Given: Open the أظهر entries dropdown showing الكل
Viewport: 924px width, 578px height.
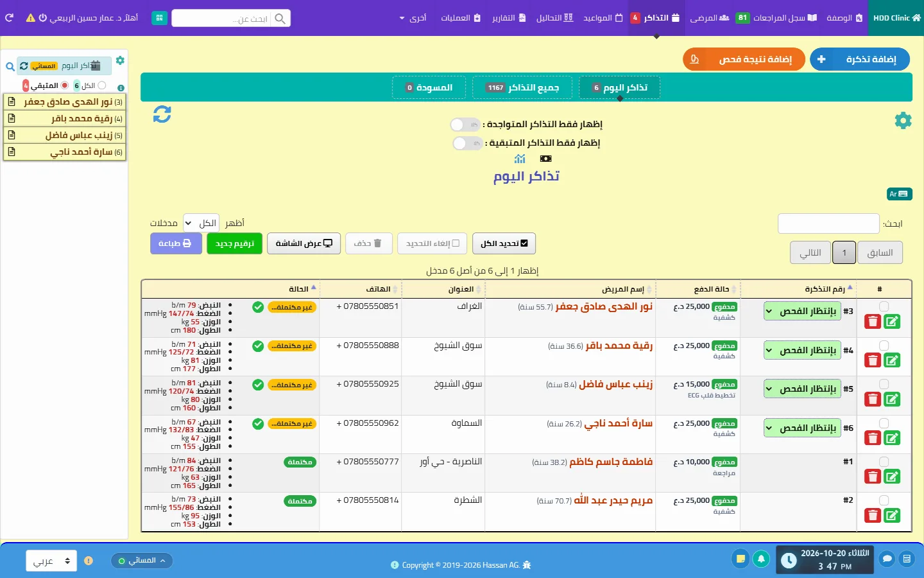Looking at the screenshot, I should (201, 223).
